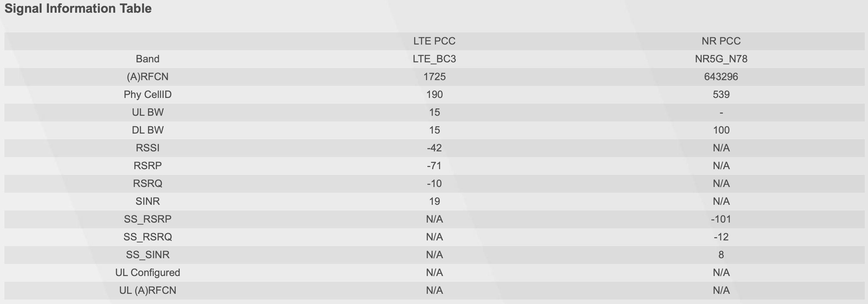This screenshot has height=304, width=868.
Task: Click the Phy CellID row label
Action: click(148, 94)
